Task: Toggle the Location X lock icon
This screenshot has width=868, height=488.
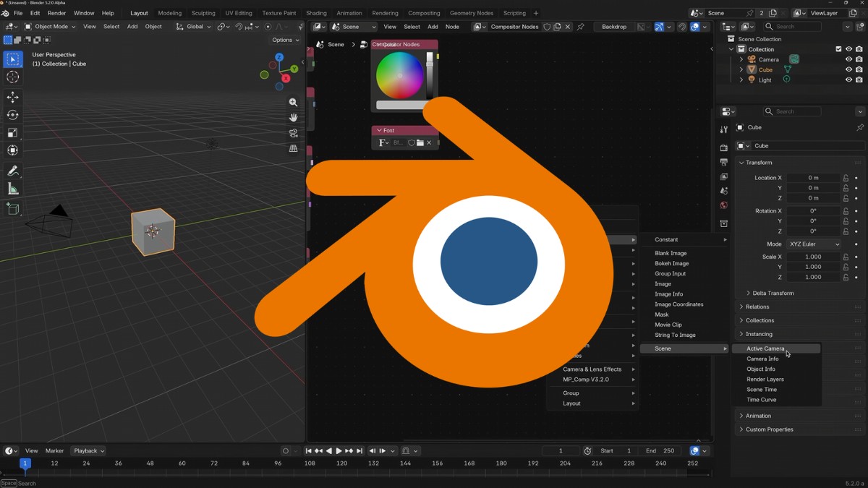Action: pos(846,178)
